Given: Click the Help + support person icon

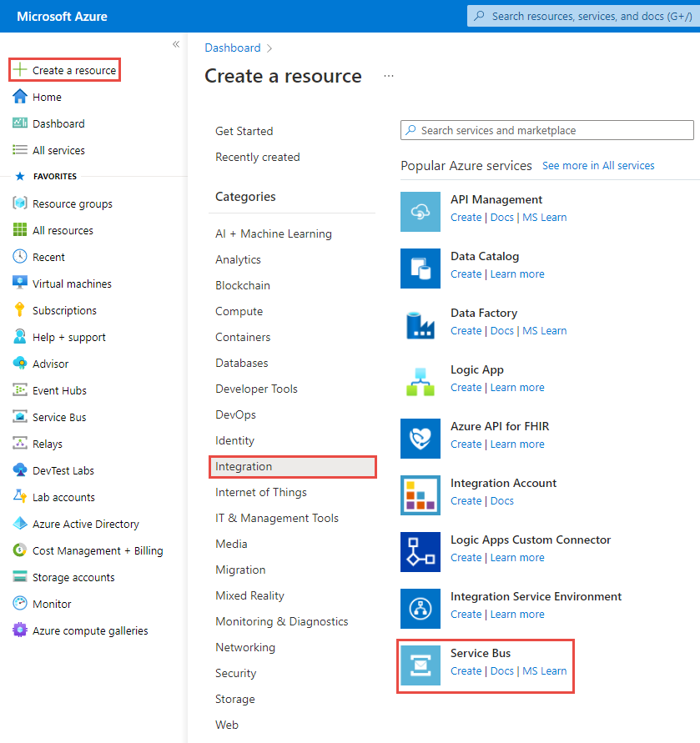Looking at the screenshot, I should (20, 336).
